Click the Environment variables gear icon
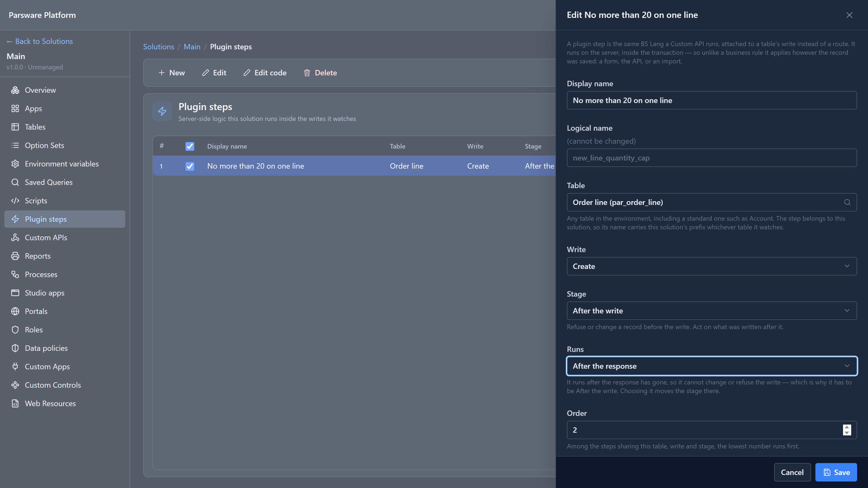 15,164
